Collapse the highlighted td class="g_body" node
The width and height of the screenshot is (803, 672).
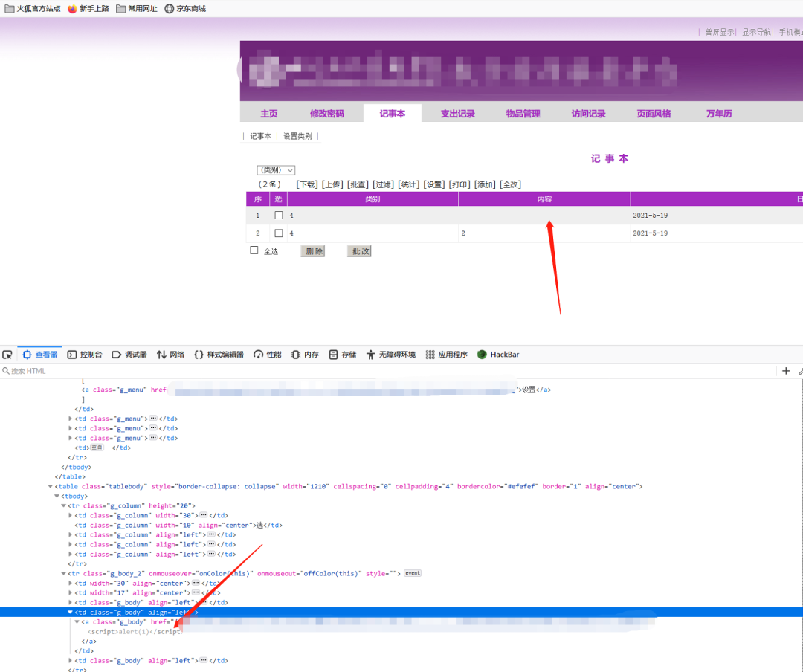click(x=70, y=612)
